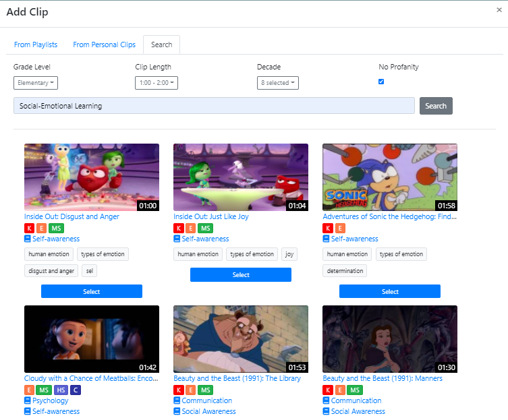Open the Decade 8 selected dropdown

pyautogui.click(x=278, y=83)
